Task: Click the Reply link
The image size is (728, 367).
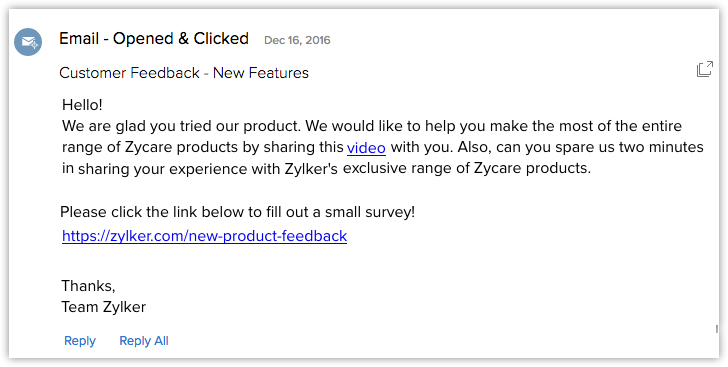Action: (80, 341)
